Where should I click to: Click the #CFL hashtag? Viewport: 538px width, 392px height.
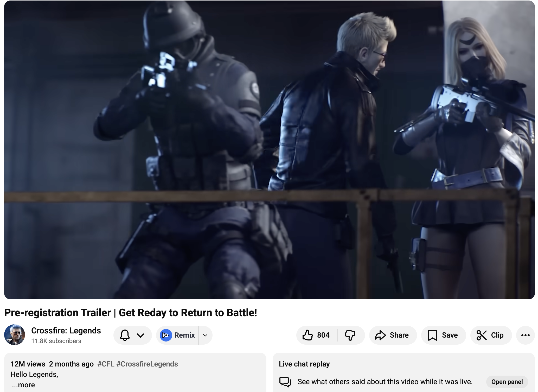(106, 364)
